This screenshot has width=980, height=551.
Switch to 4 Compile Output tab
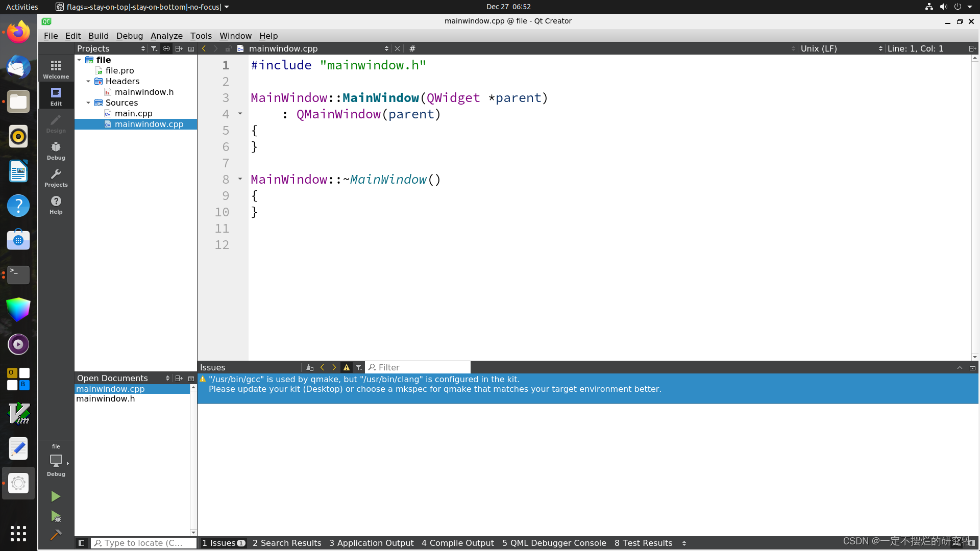[x=457, y=543]
